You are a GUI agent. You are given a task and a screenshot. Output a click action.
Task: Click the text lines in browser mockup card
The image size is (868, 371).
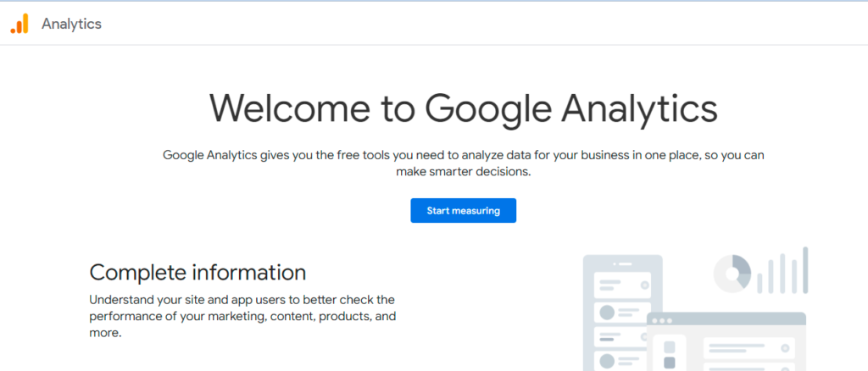tap(736, 349)
